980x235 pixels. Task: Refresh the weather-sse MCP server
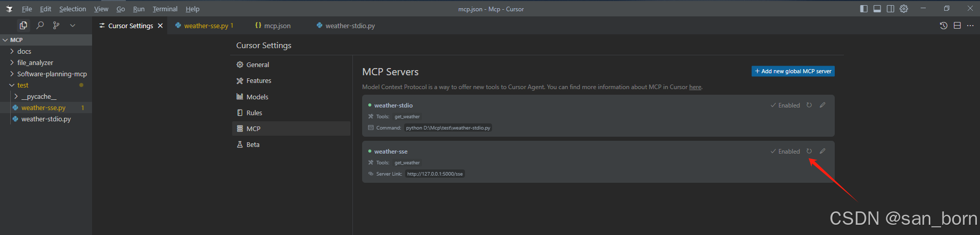coord(809,151)
